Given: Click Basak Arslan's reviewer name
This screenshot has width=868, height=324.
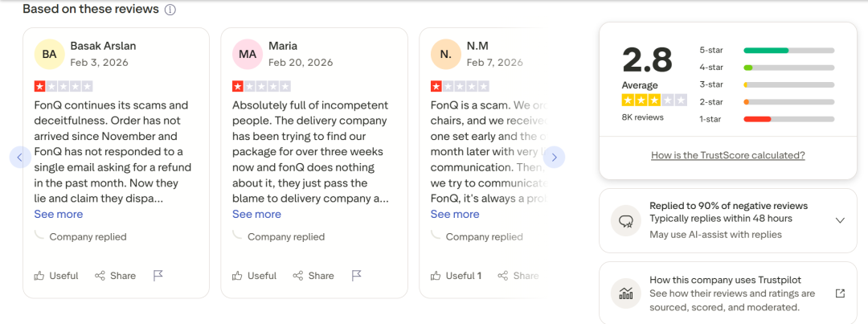Looking at the screenshot, I should pos(104,46).
